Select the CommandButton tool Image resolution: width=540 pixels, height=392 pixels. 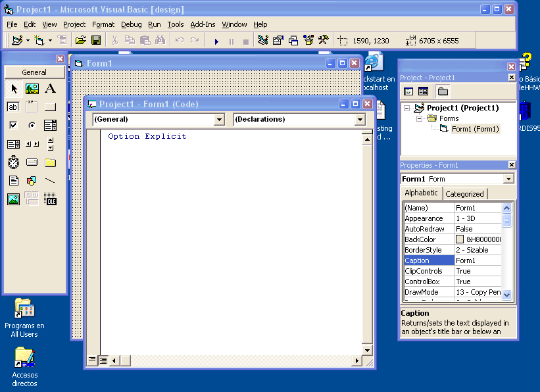[51, 107]
